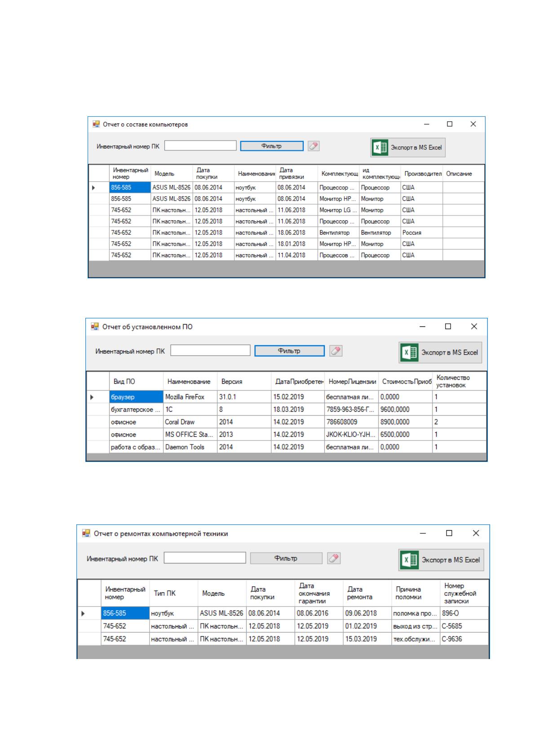Select the Mozilla FireFox cell
This screenshot has height=756, width=535.
coord(190,397)
